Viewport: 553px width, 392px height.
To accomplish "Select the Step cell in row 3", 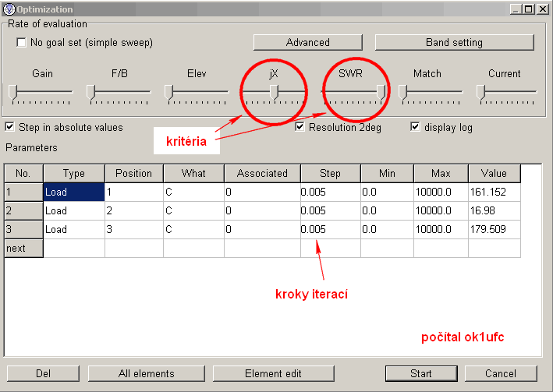I will 330,230.
